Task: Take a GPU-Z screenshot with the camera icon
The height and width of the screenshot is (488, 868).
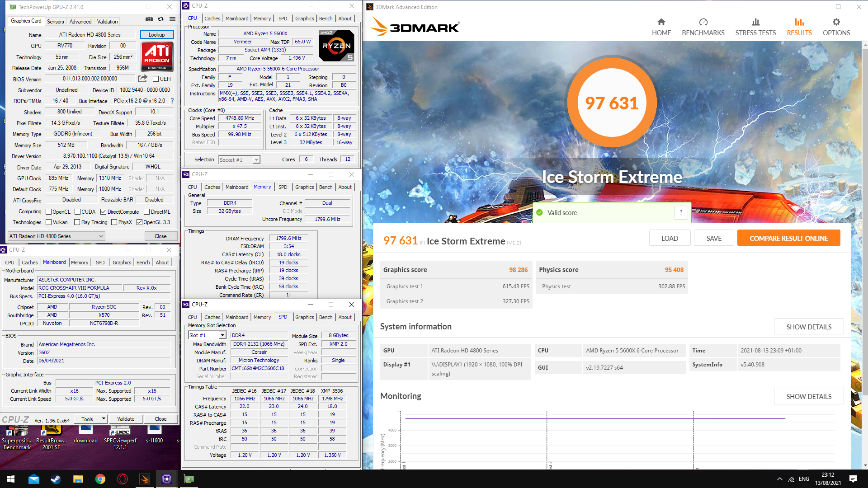Action: [149, 19]
